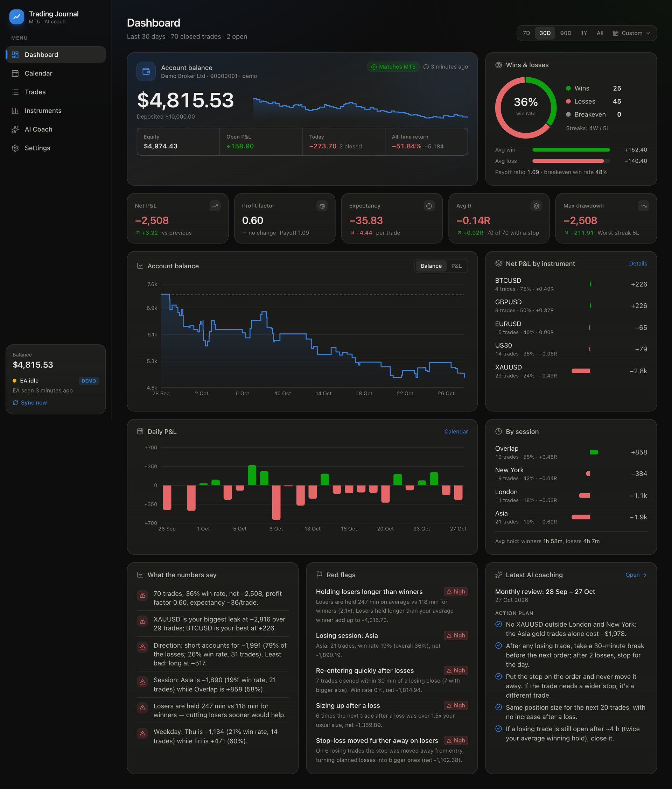
Task: Open Details link for Net P&L by instrument
Action: (x=638, y=263)
